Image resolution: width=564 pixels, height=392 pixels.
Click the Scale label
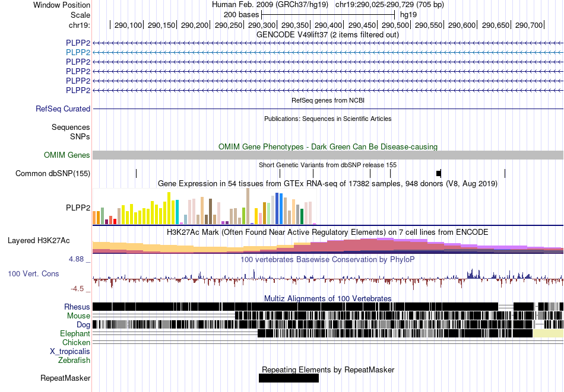tap(80, 15)
